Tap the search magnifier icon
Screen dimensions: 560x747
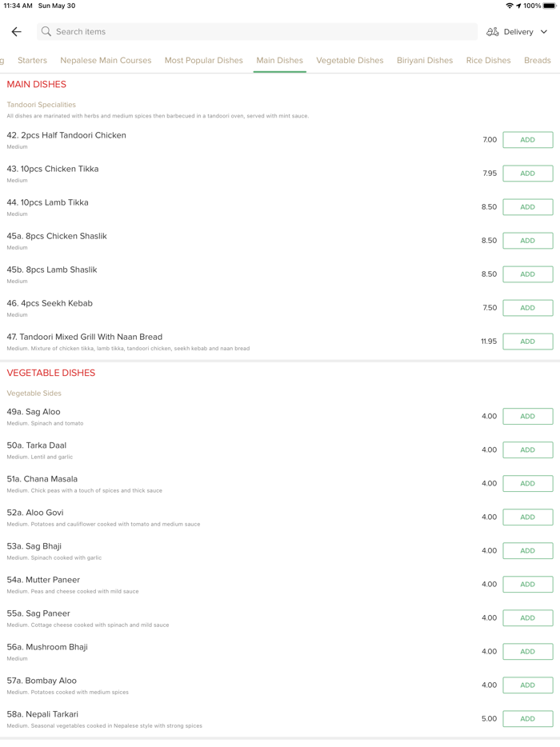[x=46, y=32]
